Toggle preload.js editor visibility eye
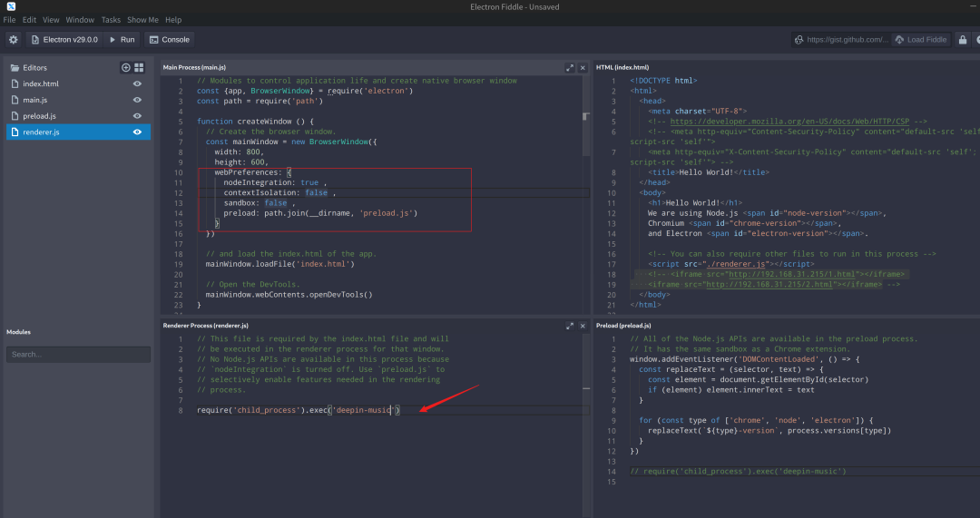This screenshot has height=518, width=980. [x=137, y=116]
